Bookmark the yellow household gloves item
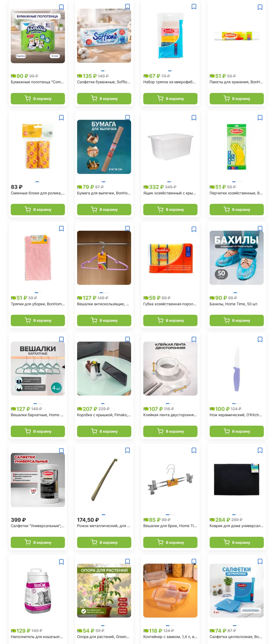This screenshot has height=644, width=275. point(260,118)
